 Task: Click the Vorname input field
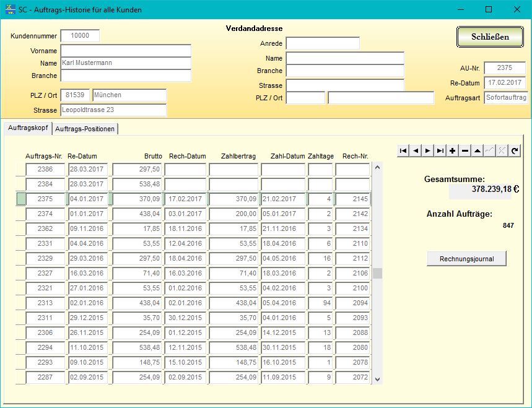click(126, 51)
